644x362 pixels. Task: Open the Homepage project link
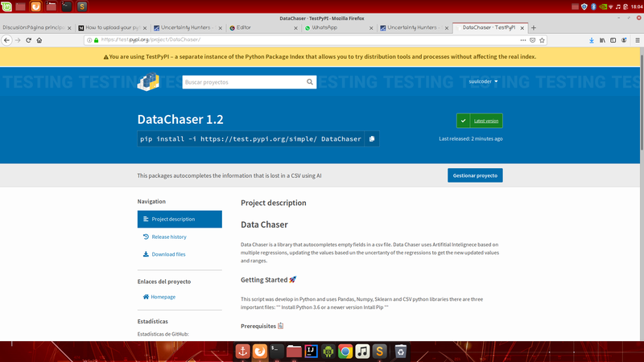pos(163,297)
